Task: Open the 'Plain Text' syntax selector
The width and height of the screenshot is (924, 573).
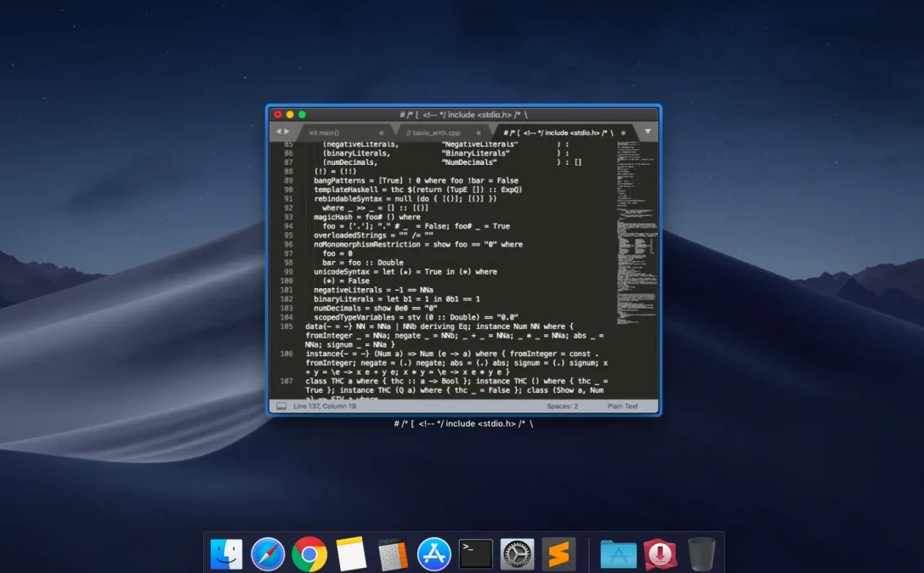Action: (622, 406)
